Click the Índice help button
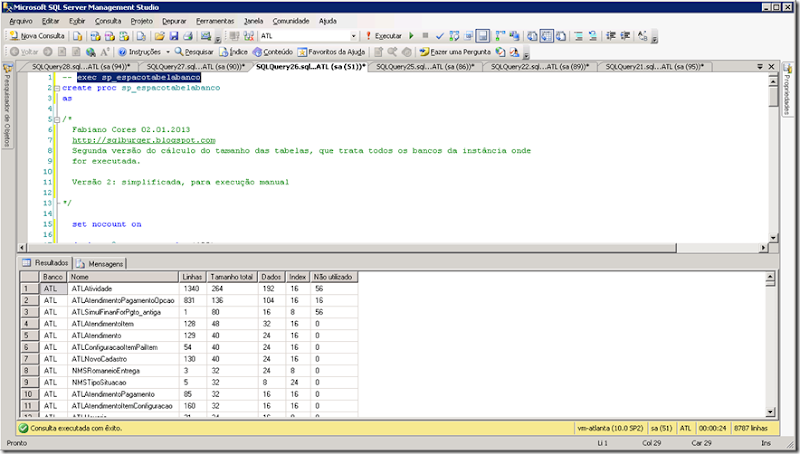Image resolution: width=800 pixels, height=454 pixels. pos(234,52)
